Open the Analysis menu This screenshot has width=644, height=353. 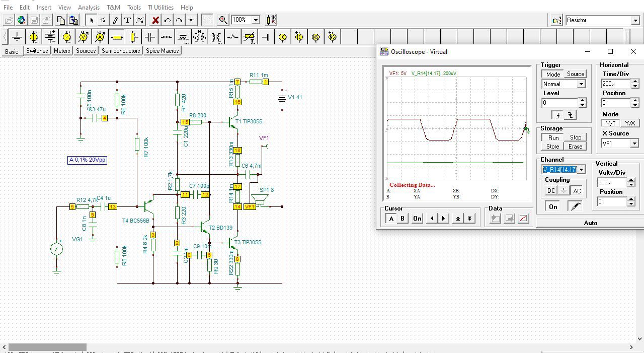[x=89, y=8]
